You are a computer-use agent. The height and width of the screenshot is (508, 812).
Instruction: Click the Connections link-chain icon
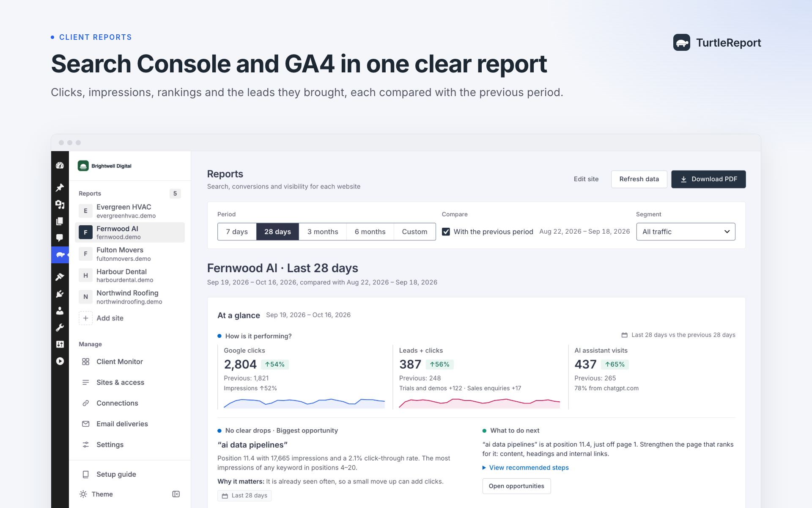[85, 403]
